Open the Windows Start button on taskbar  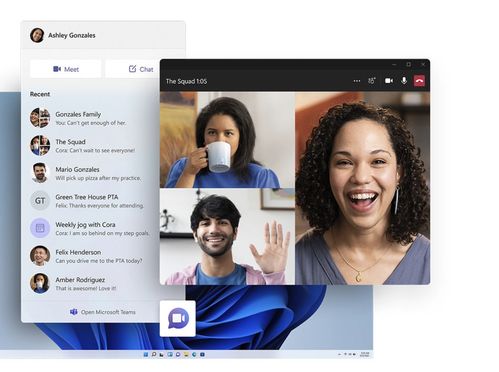tap(146, 354)
